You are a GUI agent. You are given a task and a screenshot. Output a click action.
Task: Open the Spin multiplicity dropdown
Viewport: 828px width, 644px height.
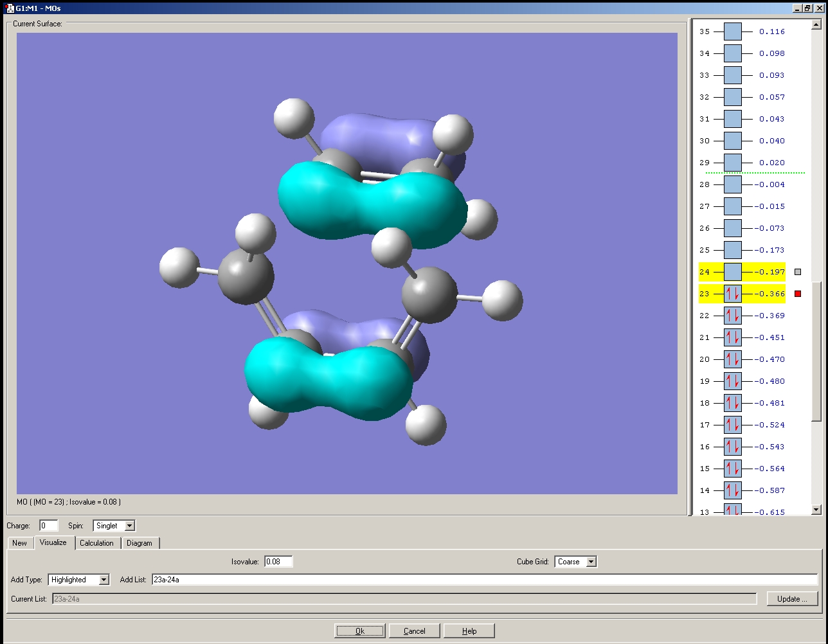click(129, 526)
